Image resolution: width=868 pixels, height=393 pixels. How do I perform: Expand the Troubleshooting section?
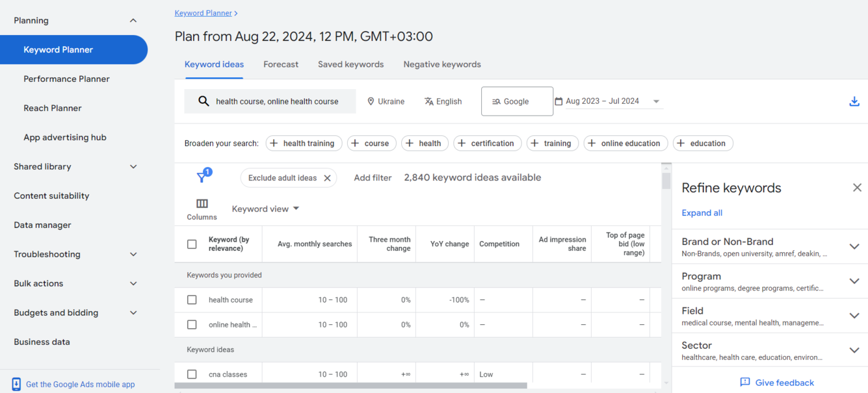133,255
